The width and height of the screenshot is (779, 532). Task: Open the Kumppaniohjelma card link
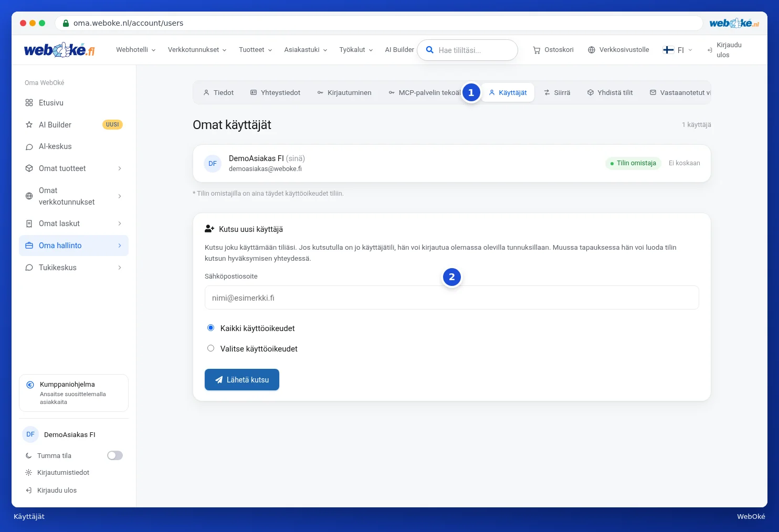pyautogui.click(x=73, y=393)
